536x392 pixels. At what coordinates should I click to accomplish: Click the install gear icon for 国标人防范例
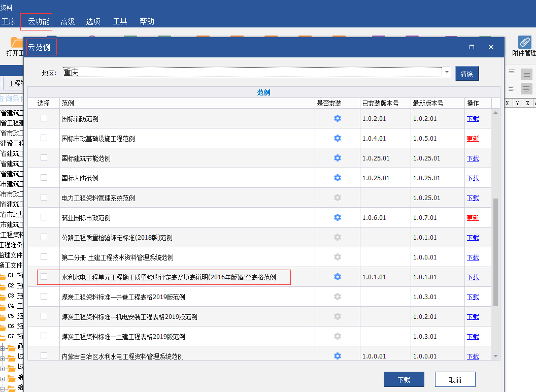click(338, 178)
